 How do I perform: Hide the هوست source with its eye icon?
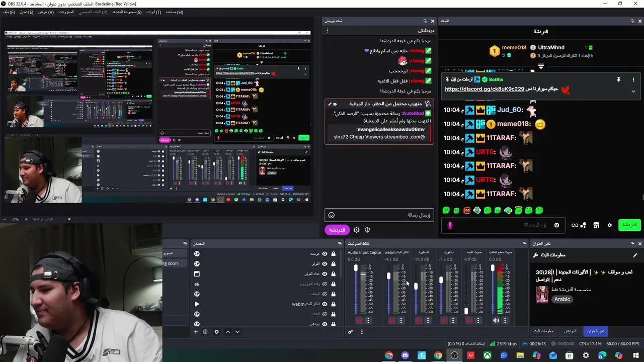(x=325, y=254)
